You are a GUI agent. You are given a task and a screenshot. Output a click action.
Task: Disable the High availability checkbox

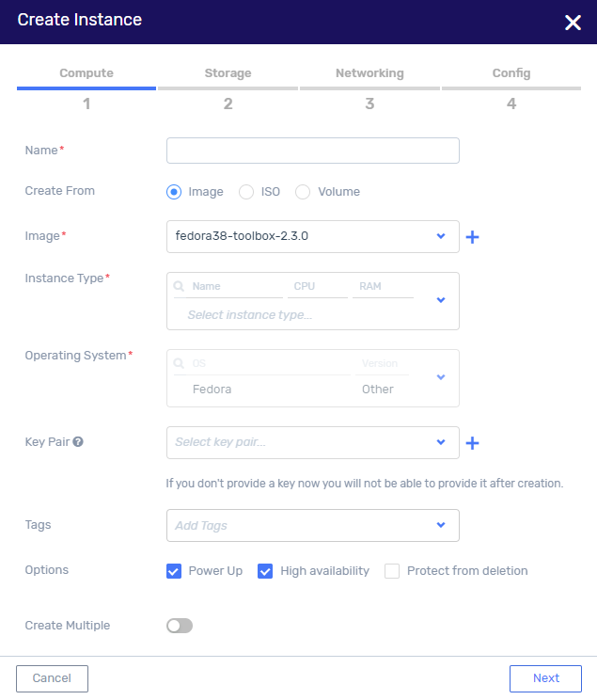[x=265, y=571]
